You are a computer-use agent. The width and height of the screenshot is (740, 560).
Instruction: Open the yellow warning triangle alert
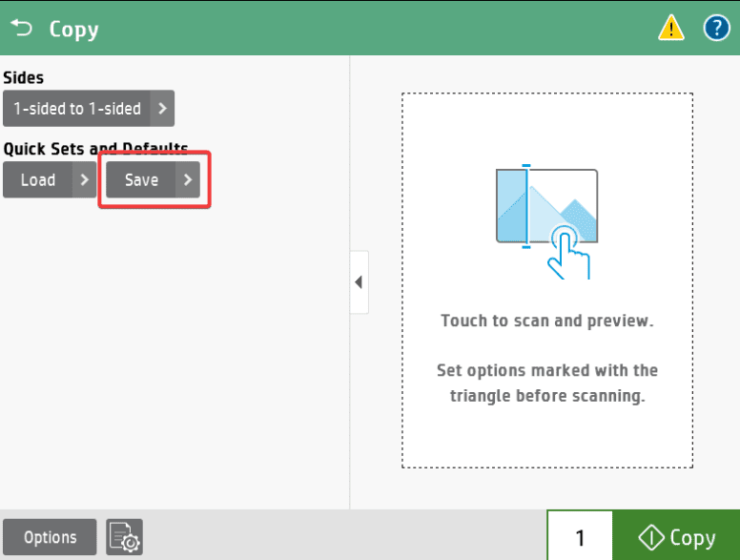pyautogui.click(x=671, y=29)
